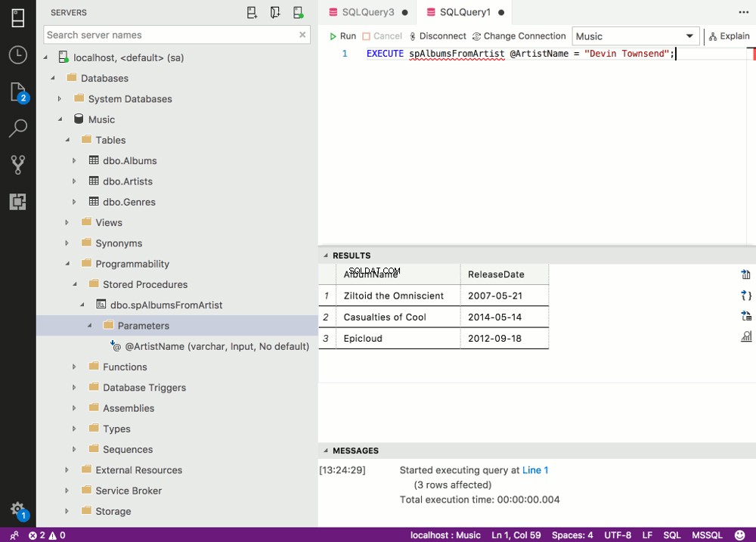756x542 pixels.
Task: Select the Ziltoid the Omniscient cell
Action: (398, 296)
